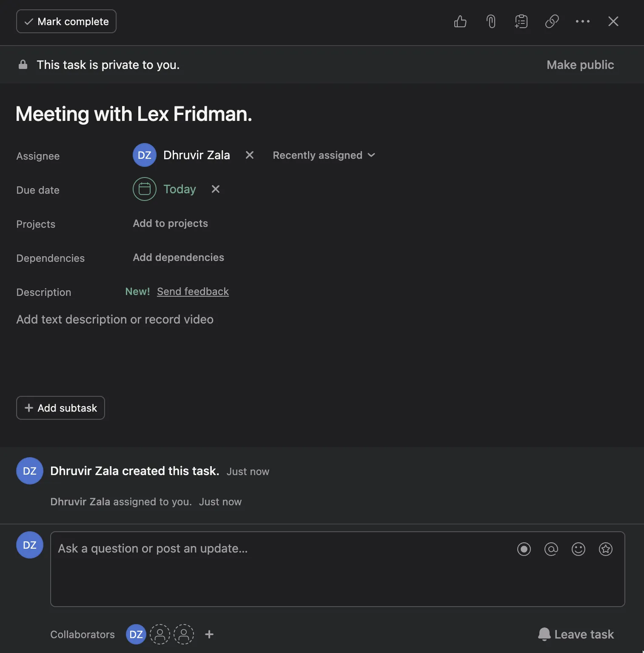Click the subtask list icon in header
The width and height of the screenshot is (644, 653).
click(x=521, y=21)
